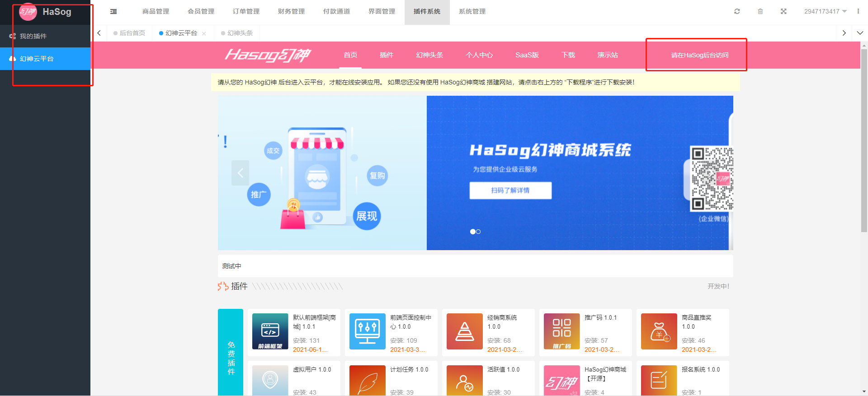Switch to the 幻神云平台 tab
Image resolution: width=868 pixels, height=396 pixels.
coord(181,33)
